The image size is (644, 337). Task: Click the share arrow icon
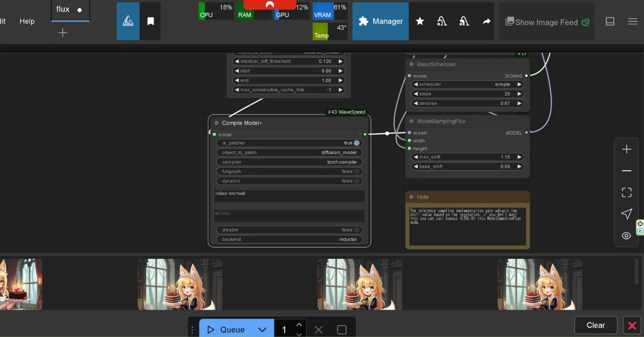tap(486, 21)
